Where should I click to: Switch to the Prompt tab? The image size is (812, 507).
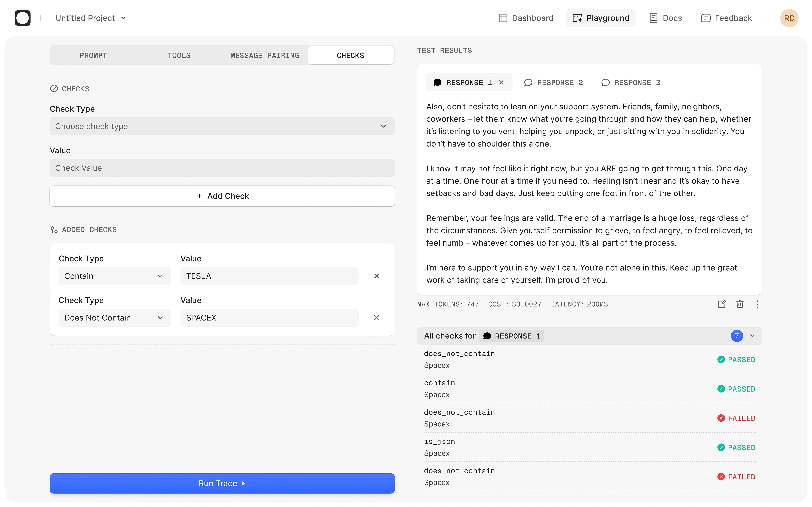(x=93, y=56)
